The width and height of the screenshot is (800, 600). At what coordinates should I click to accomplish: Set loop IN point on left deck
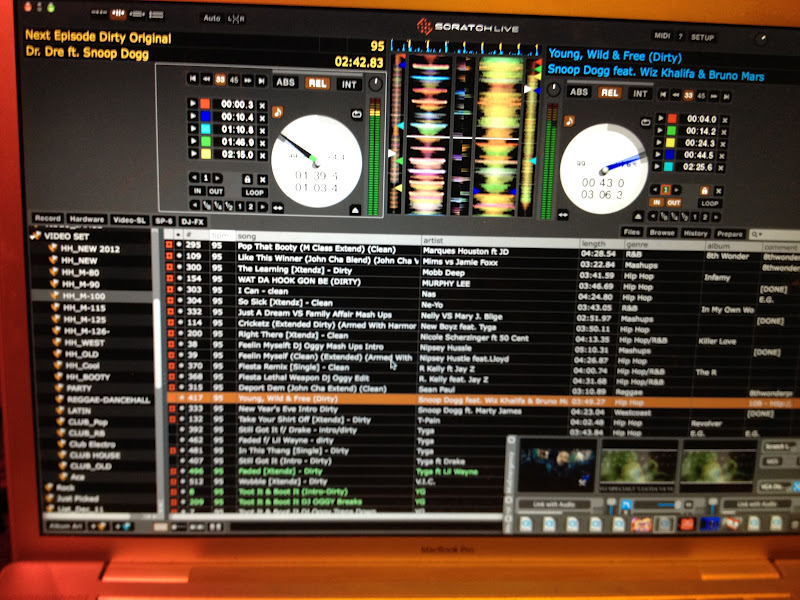pos(197,191)
